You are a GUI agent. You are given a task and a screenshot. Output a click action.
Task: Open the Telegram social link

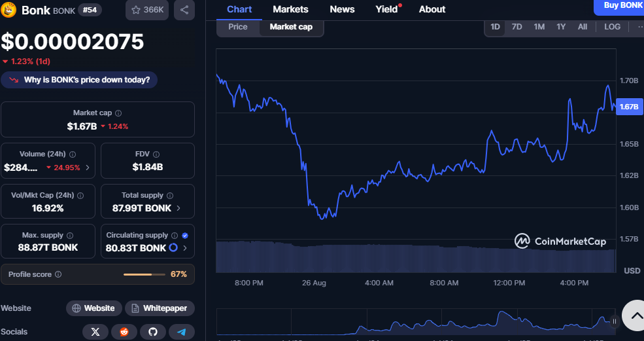(x=182, y=332)
